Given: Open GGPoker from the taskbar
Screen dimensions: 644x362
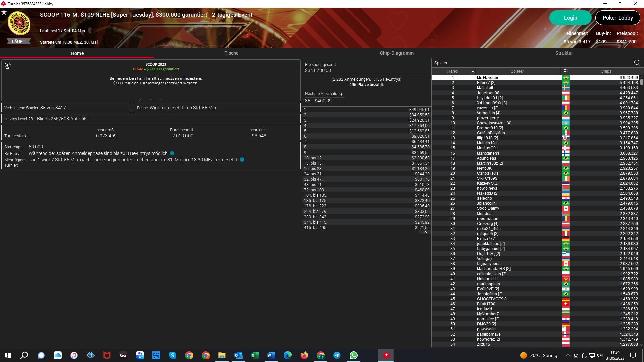Looking at the screenshot, I should pos(123,355).
